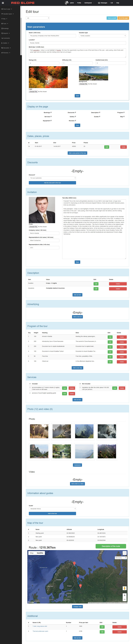Image resolution: width=133 pixels, height=644 pixels.
Task: Click Add the discount to the tour
Action: click(x=52, y=183)
